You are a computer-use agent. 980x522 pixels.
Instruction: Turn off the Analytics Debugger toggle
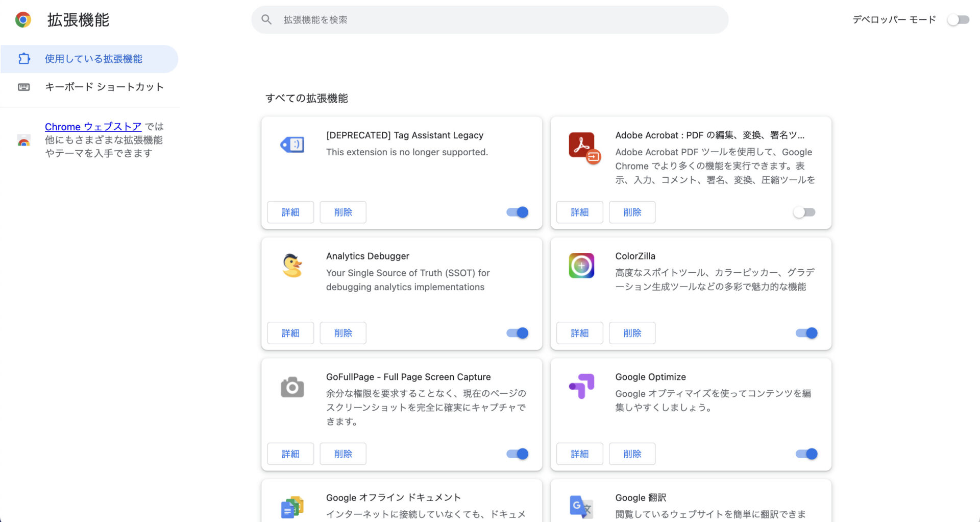pos(518,333)
